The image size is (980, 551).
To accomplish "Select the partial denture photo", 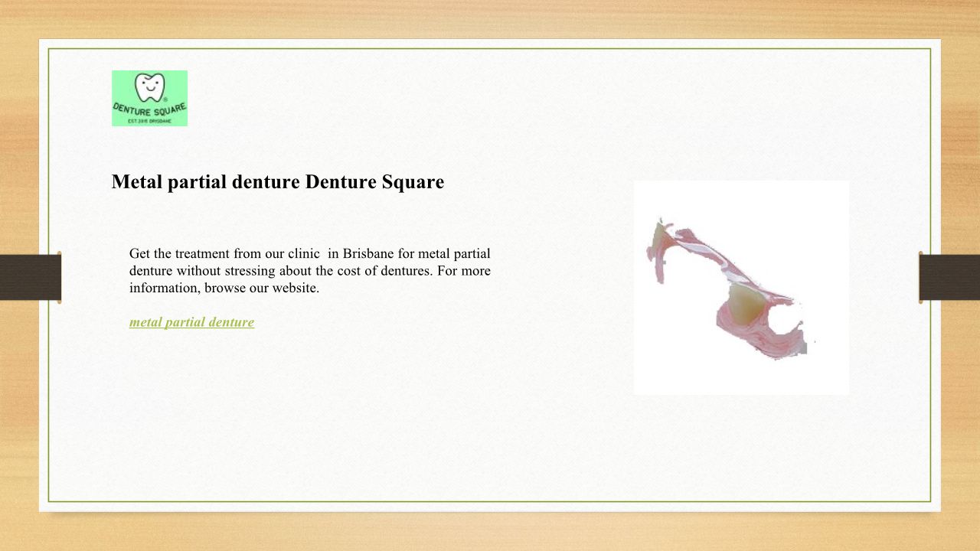I will coord(741,288).
